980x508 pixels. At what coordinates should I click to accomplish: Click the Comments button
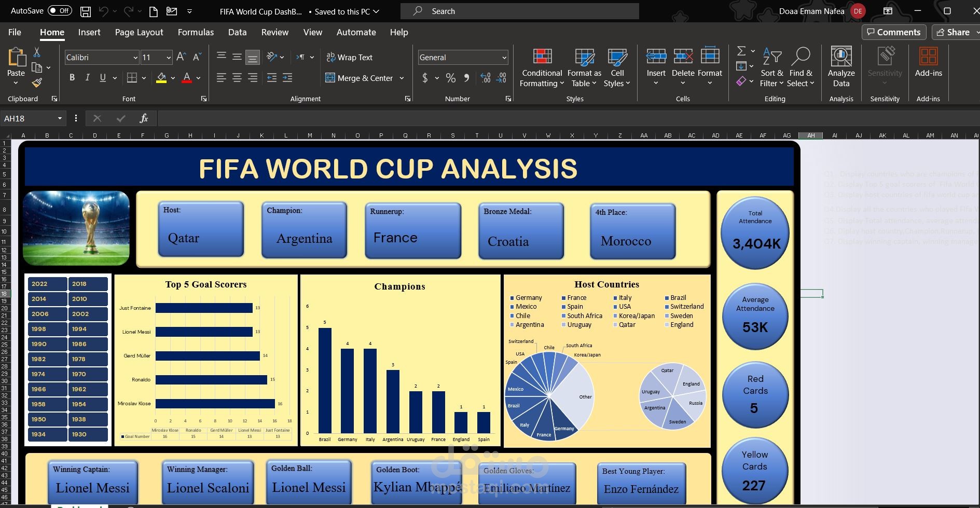coord(894,32)
